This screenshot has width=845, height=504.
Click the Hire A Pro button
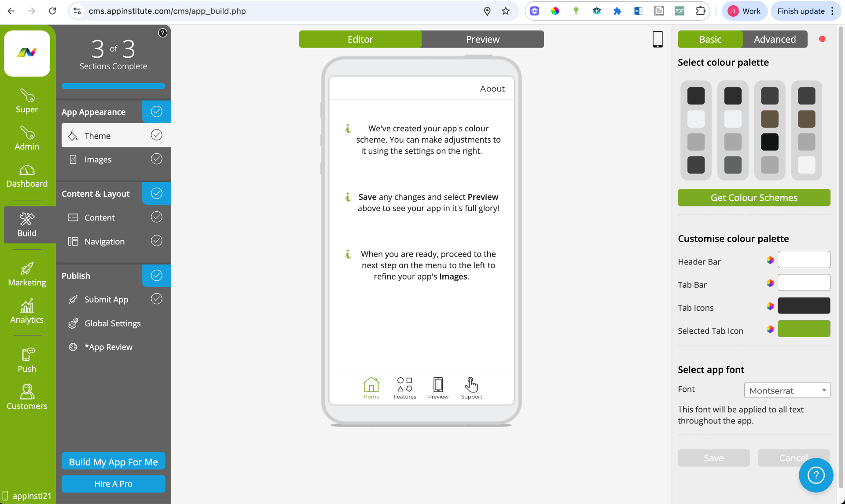tap(114, 483)
